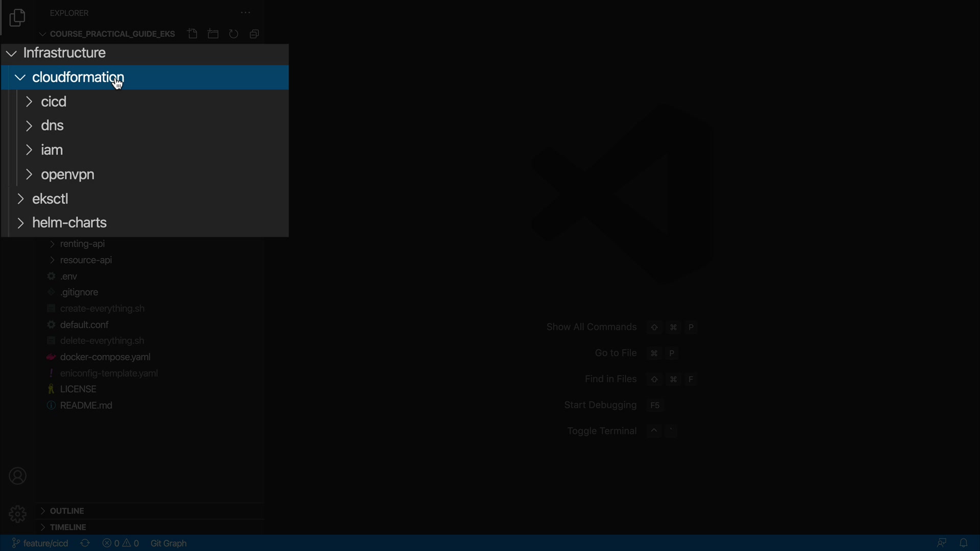This screenshot has height=551, width=980.
Task: Click the Refresh Explorer icon
Action: point(234,34)
